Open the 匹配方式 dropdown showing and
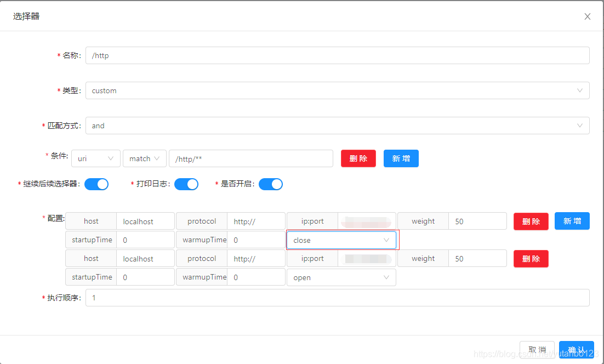This screenshot has width=604, height=364. pyautogui.click(x=338, y=126)
